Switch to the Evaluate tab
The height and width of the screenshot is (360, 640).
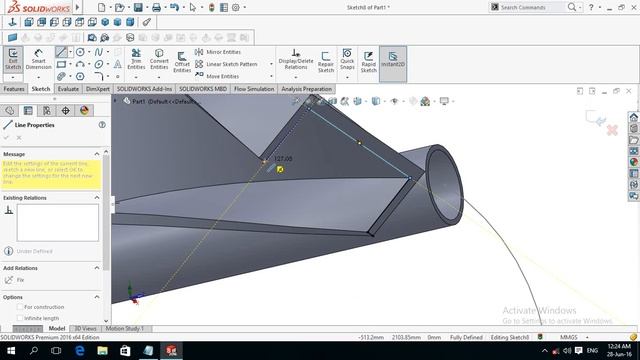(68, 89)
